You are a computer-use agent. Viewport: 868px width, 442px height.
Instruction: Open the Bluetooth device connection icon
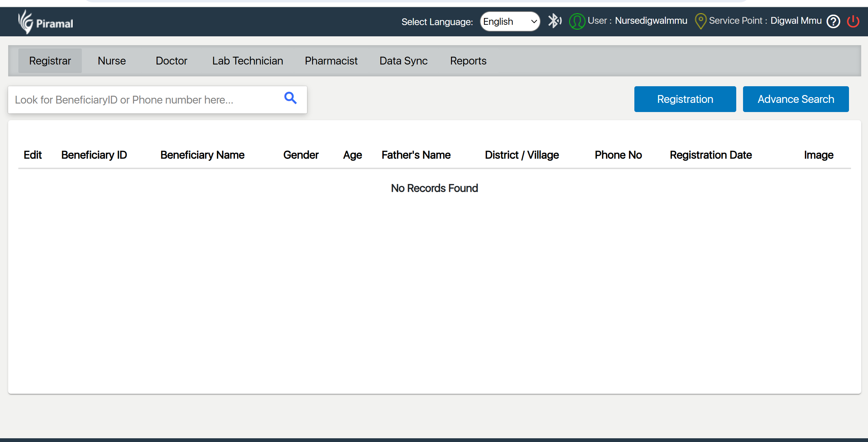pyautogui.click(x=555, y=21)
